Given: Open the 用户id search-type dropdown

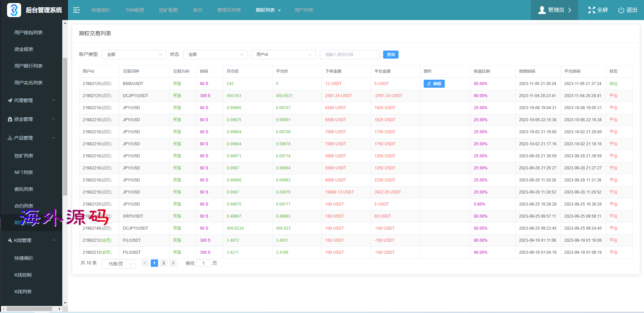Looking at the screenshot, I should 283,55.
